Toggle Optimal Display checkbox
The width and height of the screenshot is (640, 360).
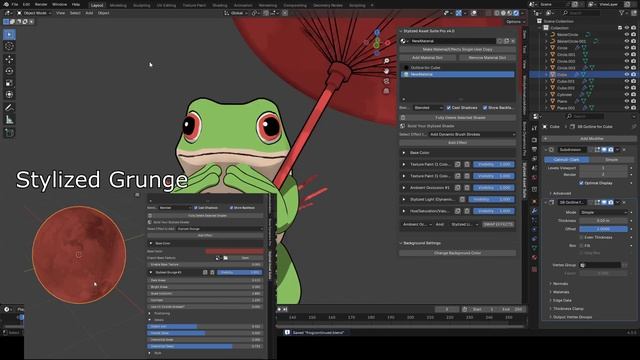tap(582, 183)
